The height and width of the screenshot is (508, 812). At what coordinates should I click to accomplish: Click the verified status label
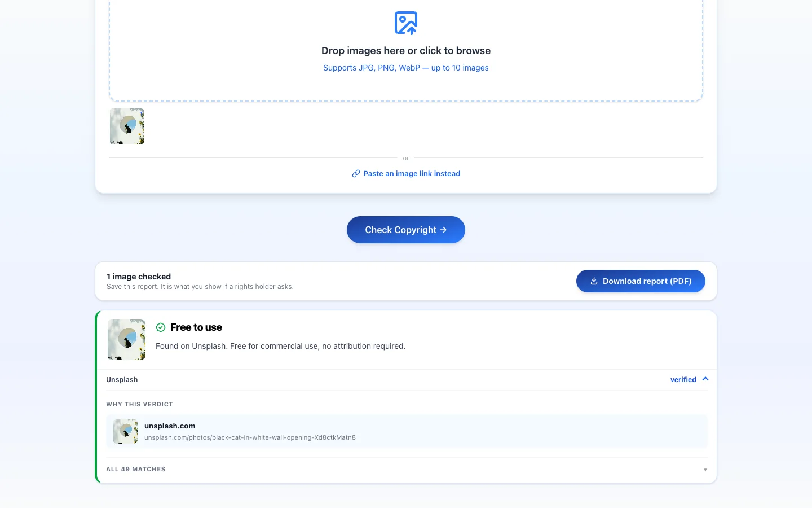point(683,380)
